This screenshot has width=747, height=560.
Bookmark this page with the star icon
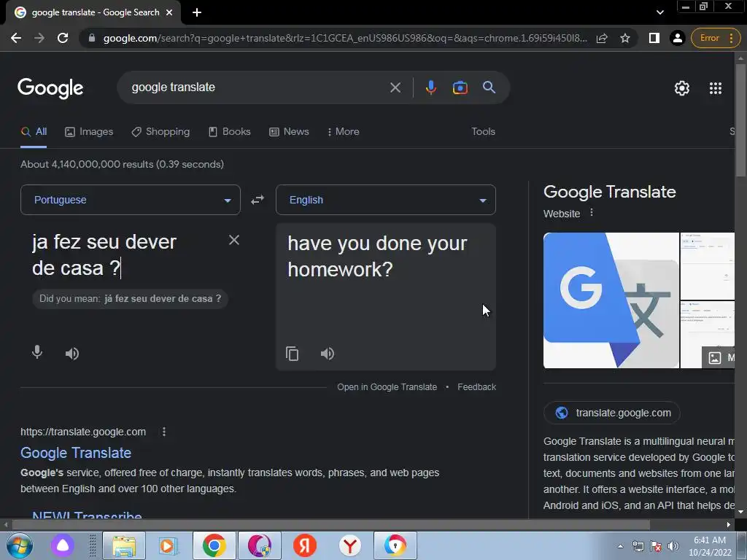[x=625, y=38]
